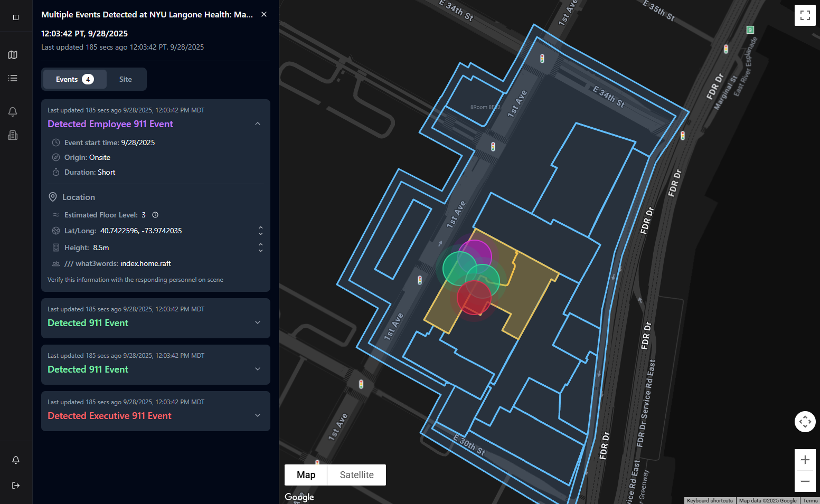The width and height of the screenshot is (820, 504).
Task: Open notifications bell above logout icon
Action: pos(16,460)
